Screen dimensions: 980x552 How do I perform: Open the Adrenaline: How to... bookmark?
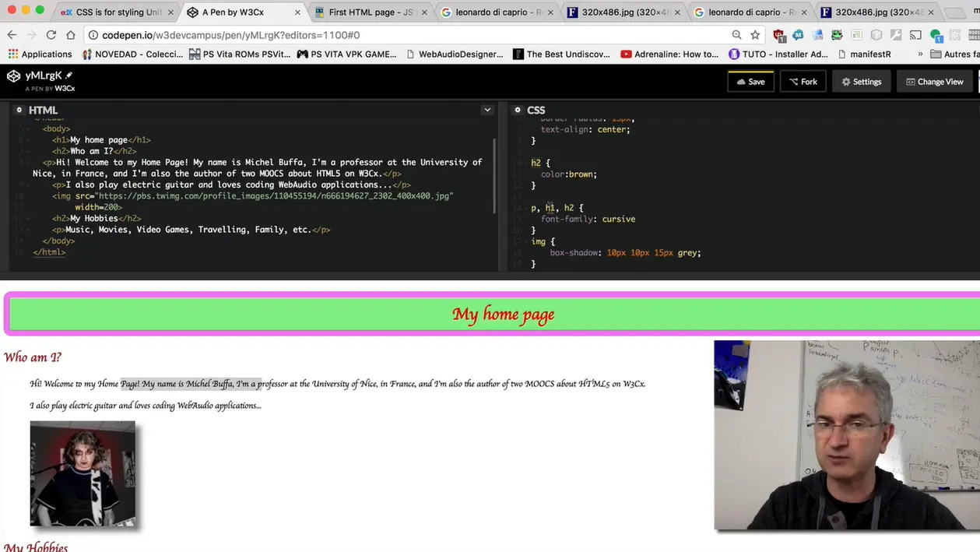point(669,54)
